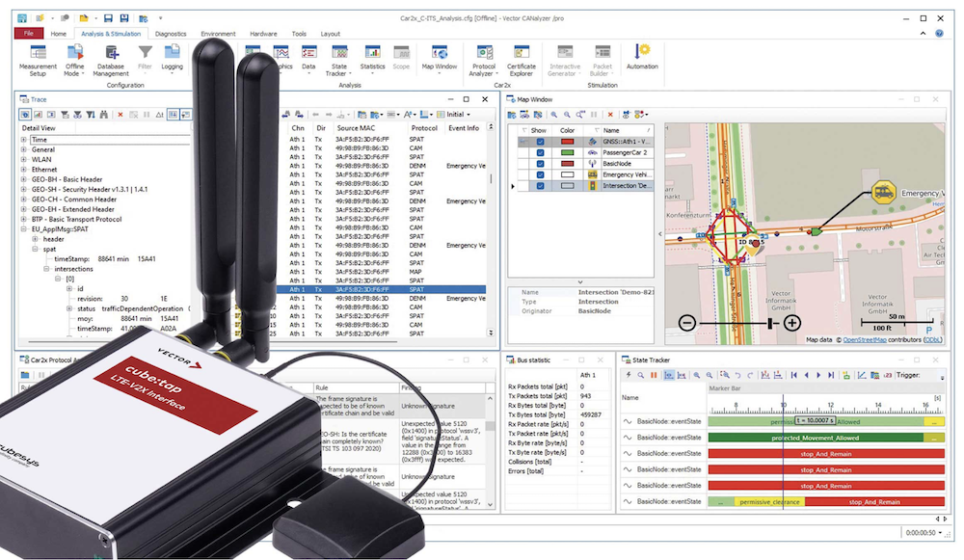
Task: Click the red X delete icon in Map Window toolbar
Action: click(x=609, y=115)
